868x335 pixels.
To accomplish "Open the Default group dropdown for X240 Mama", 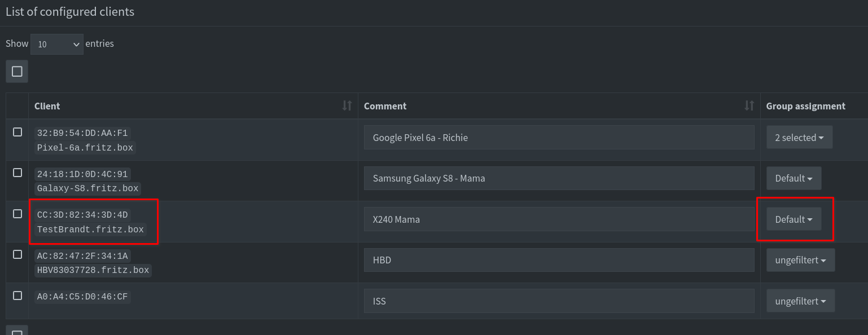I will 794,219.
